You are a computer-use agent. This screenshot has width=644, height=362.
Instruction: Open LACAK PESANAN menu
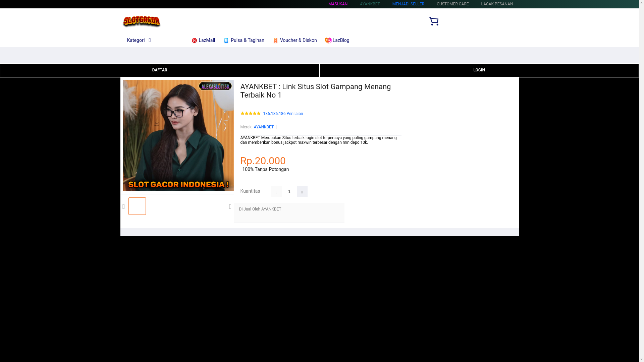click(x=497, y=4)
